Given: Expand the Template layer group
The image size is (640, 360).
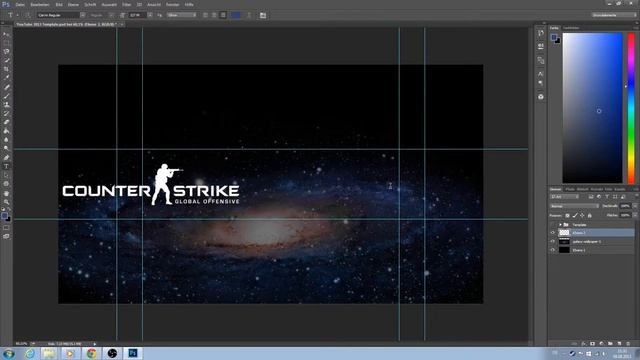Looking at the screenshot, I should click(x=560, y=224).
